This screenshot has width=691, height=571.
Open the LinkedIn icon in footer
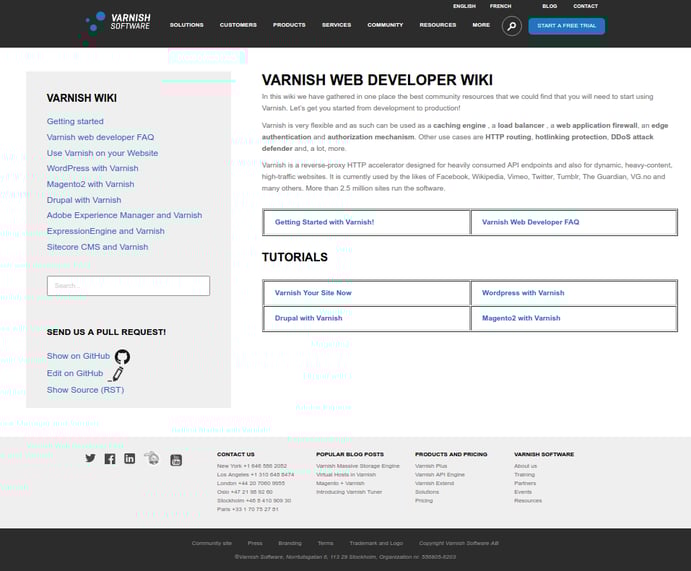[130, 459]
